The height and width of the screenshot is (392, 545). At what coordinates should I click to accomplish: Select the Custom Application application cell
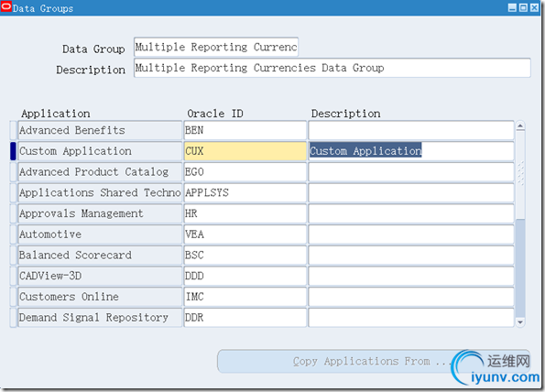click(x=100, y=151)
